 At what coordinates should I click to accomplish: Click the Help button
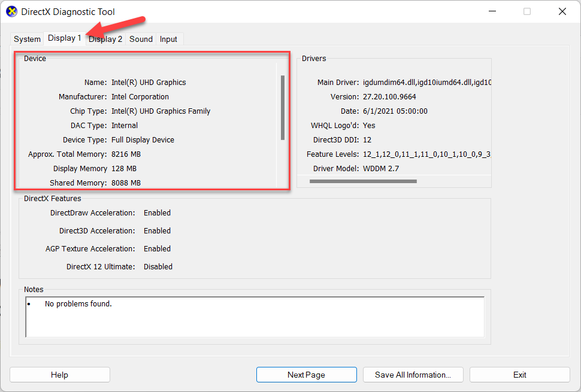coord(59,374)
